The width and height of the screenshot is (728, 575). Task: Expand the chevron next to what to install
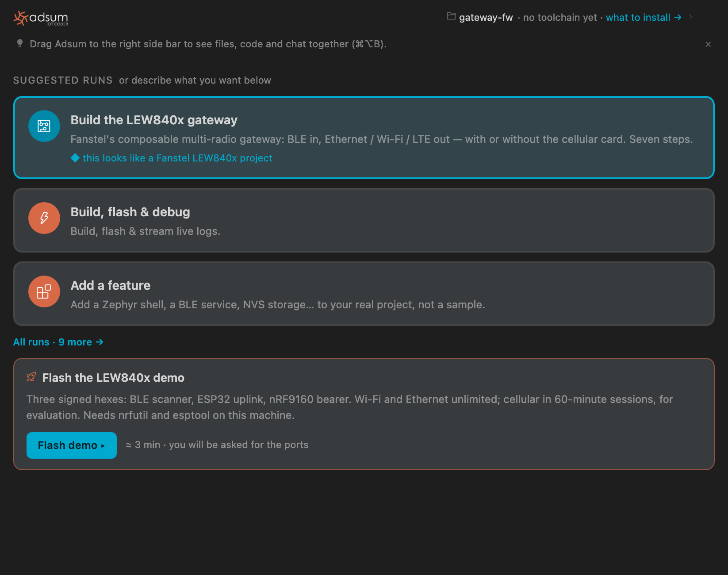[690, 17]
